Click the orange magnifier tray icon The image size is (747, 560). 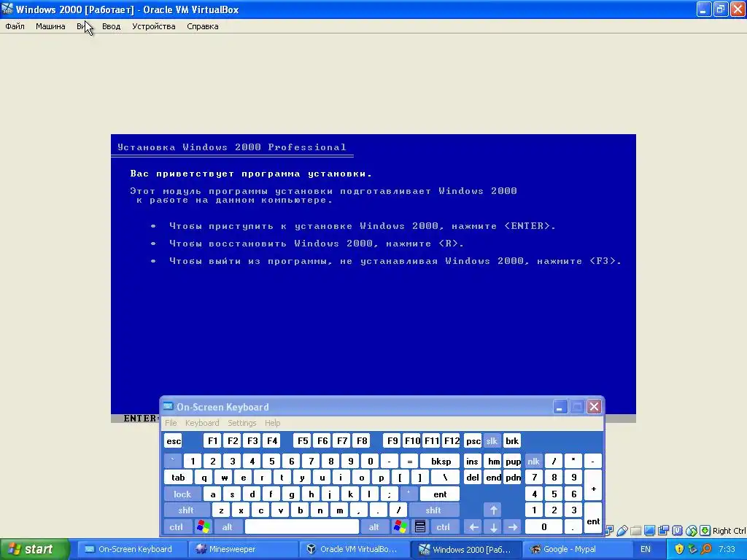(x=706, y=549)
